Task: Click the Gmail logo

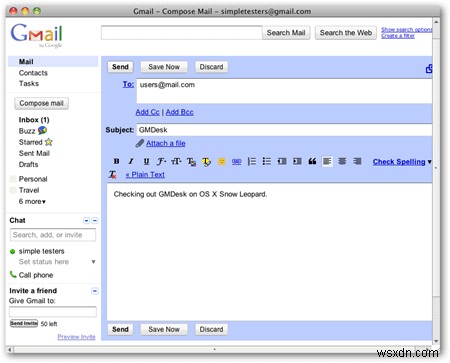Action: point(36,35)
